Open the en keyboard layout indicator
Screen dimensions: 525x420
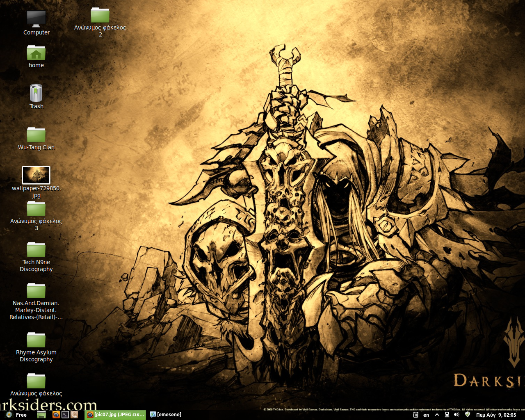click(426, 415)
